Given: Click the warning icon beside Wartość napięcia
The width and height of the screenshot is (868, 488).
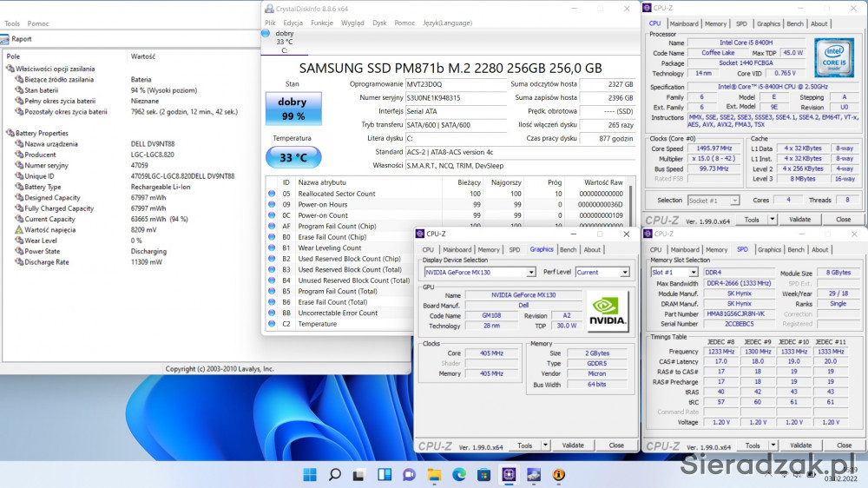Looking at the screenshot, I should pyautogui.click(x=18, y=230).
